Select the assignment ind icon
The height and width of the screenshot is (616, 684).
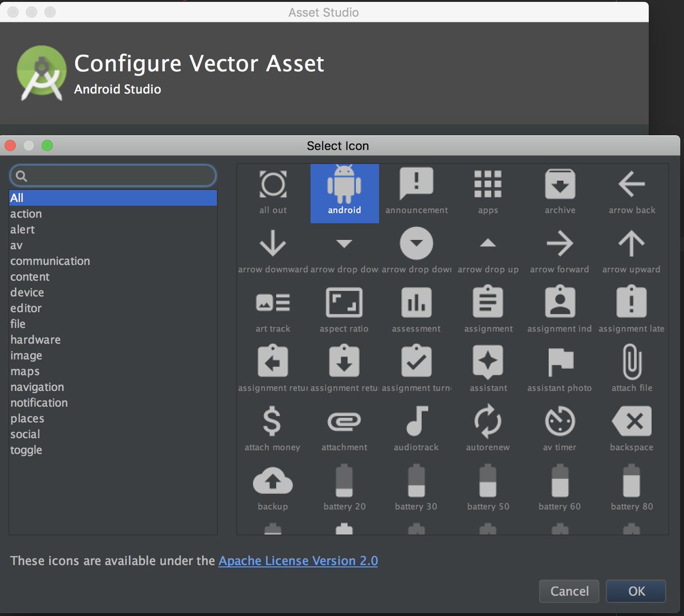click(x=560, y=301)
